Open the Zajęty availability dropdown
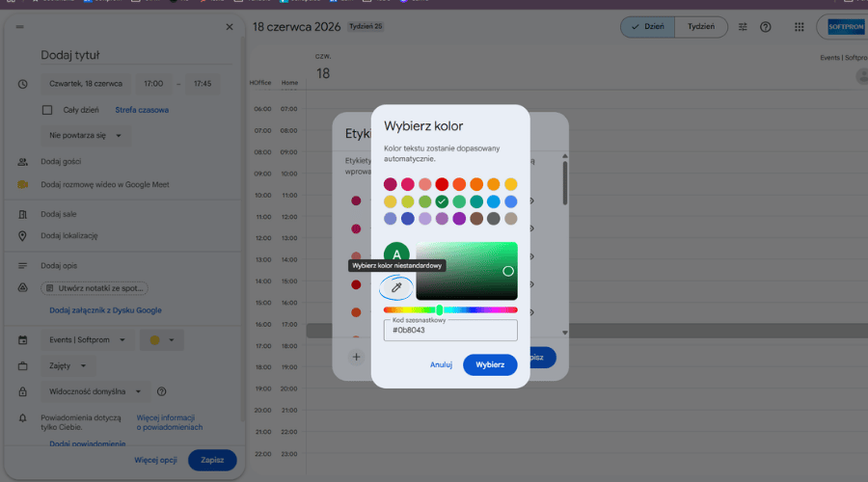Image resolution: width=868 pixels, height=482 pixels. 68,365
